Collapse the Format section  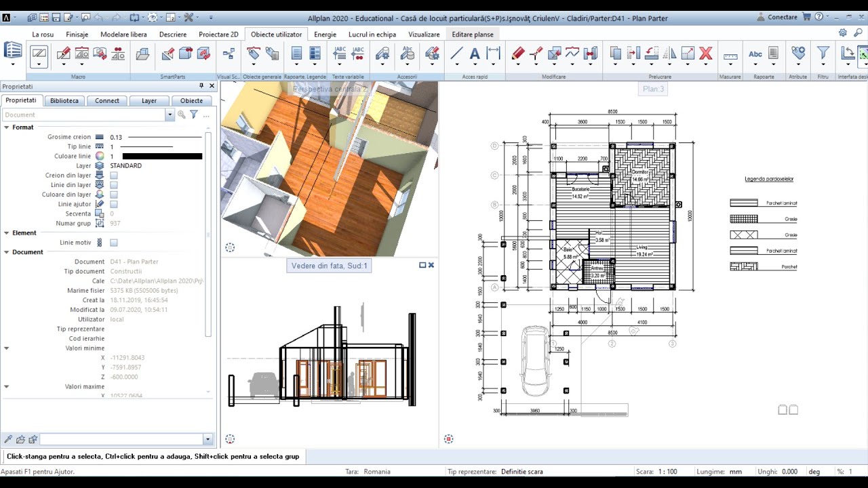pyautogui.click(x=7, y=127)
